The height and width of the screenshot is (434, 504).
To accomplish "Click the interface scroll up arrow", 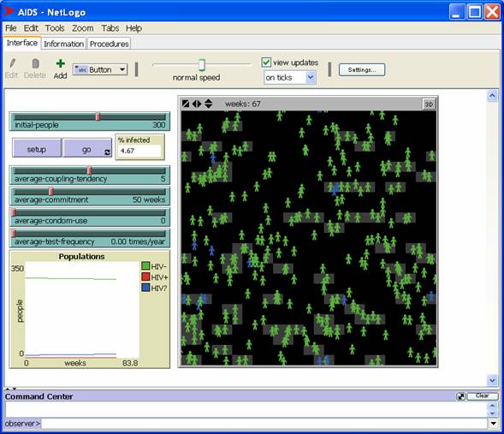I will 492,96.
